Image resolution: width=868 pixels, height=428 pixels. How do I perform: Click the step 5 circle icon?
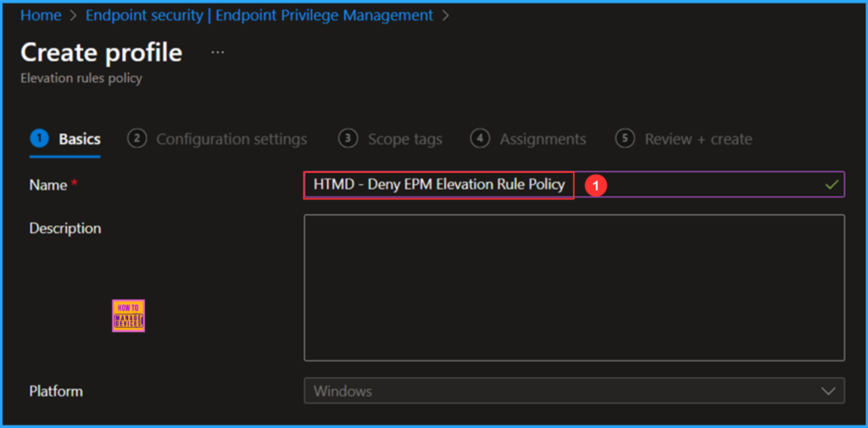pyautogui.click(x=625, y=138)
